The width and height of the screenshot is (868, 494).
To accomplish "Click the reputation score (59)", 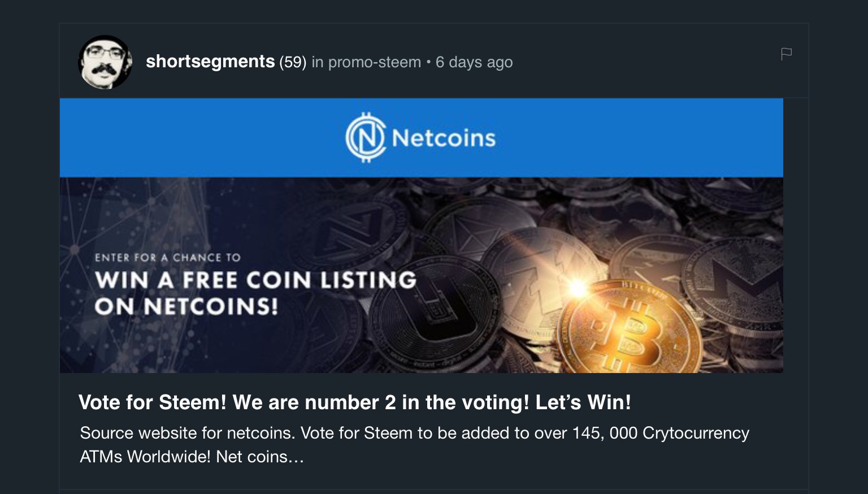I will click(x=293, y=62).
